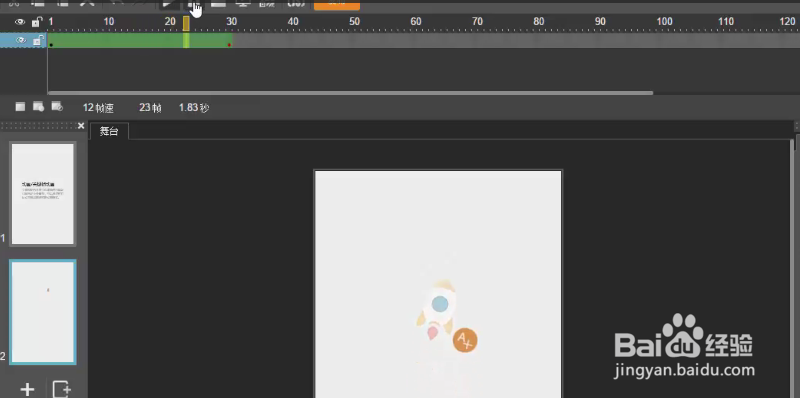Switch to the 舞台 tab
The image size is (800, 398).
click(x=109, y=131)
